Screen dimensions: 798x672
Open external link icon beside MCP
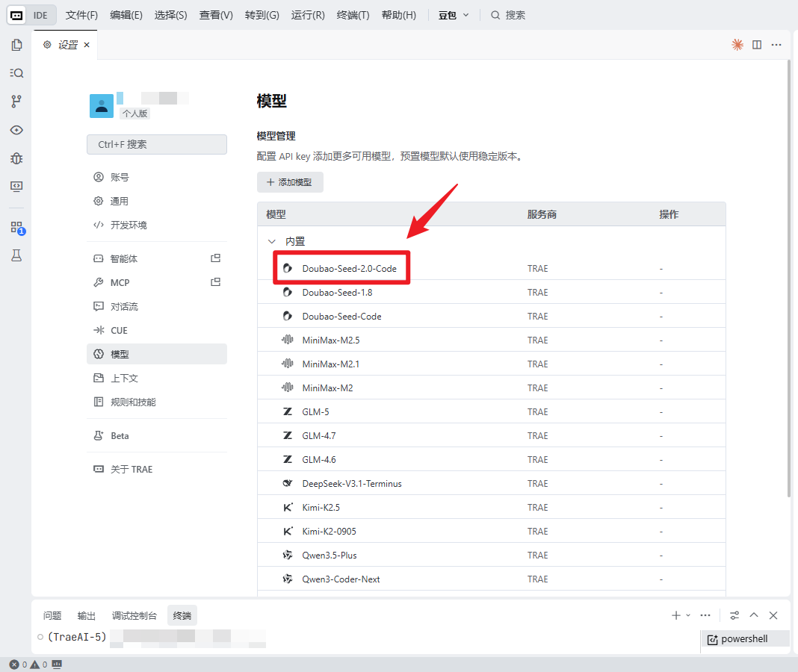215,282
